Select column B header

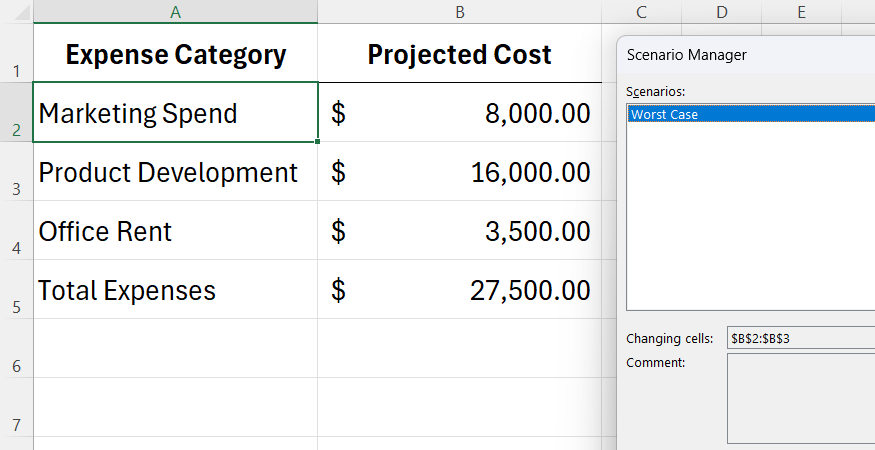point(460,12)
